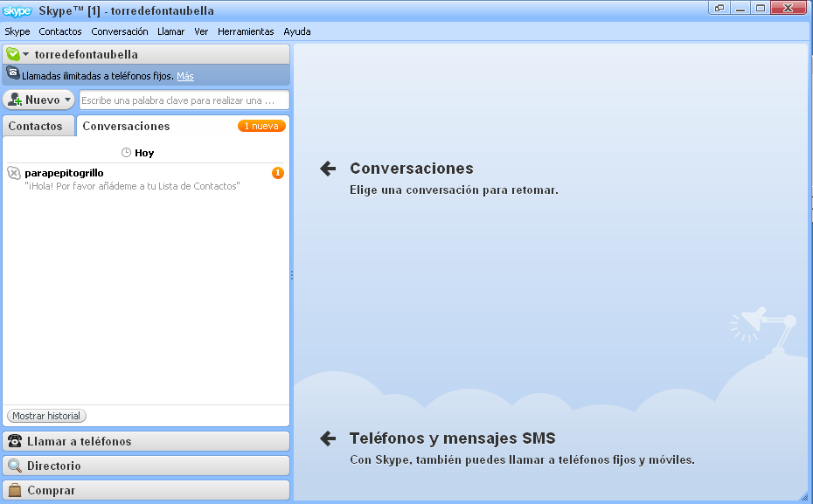Click the keyword search input field

[184, 100]
